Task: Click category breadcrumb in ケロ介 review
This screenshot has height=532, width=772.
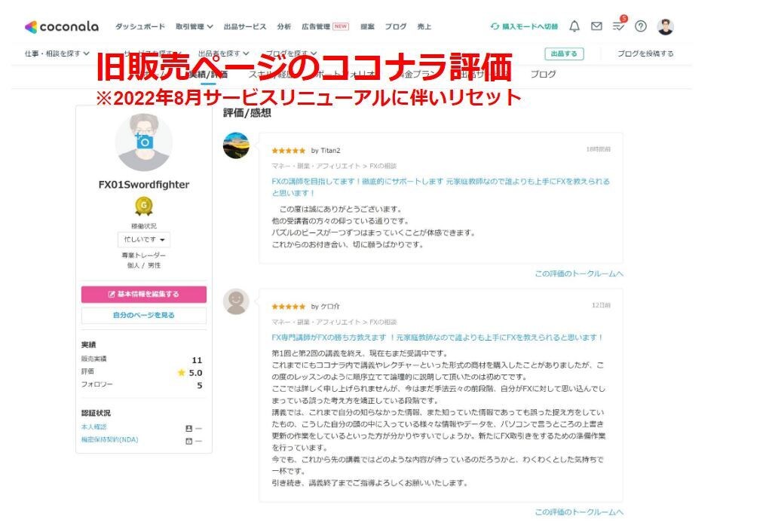Action: (x=334, y=322)
